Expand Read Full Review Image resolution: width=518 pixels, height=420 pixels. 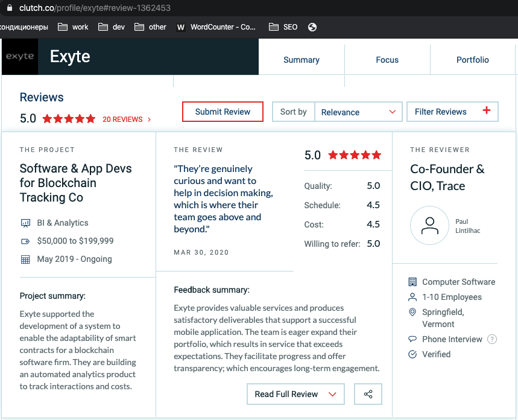tap(295, 394)
